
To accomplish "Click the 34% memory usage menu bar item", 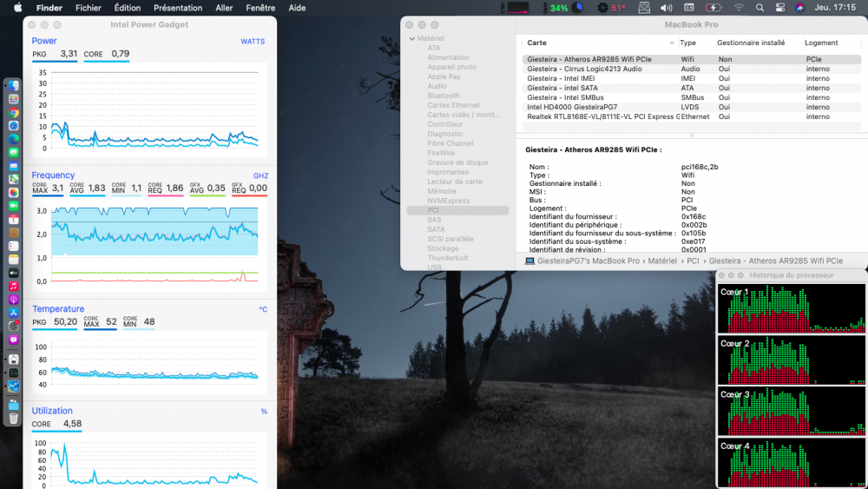I will tap(565, 8).
